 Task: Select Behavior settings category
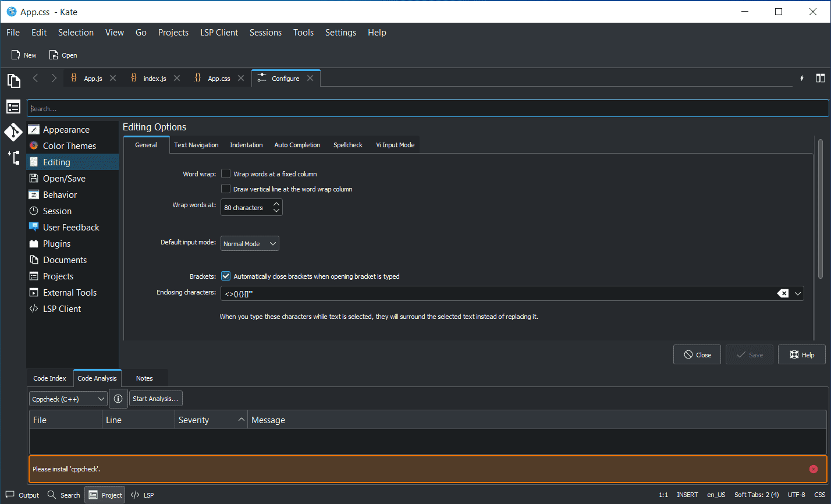click(x=73, y=195)
